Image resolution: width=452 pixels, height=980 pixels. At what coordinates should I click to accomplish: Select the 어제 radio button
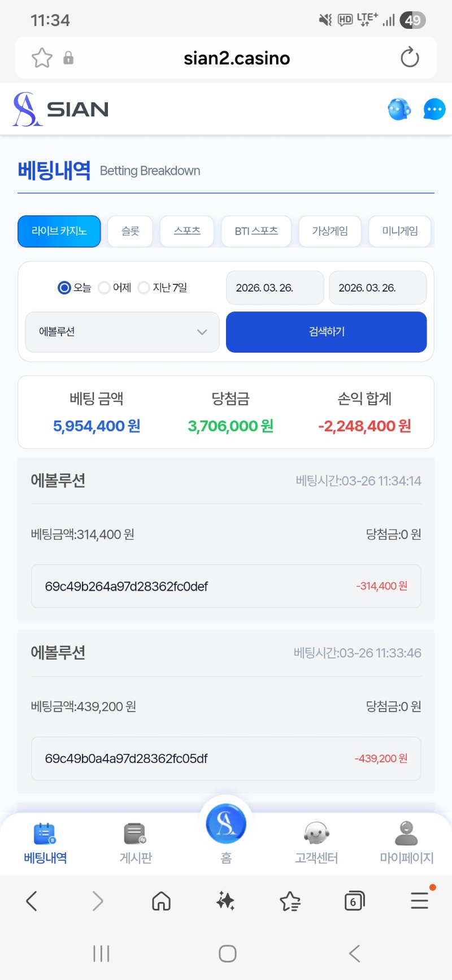coord(104,288)
